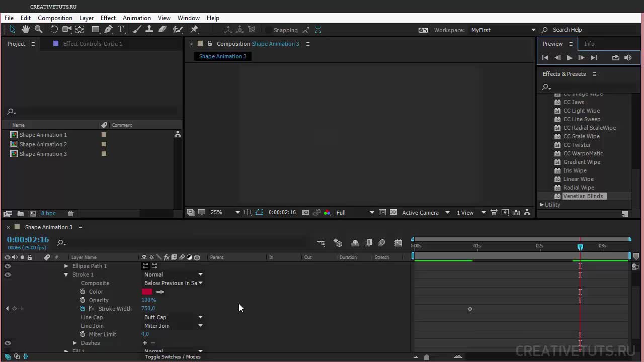Image resolution: width=644 pixels, height=362 pixels.
Task: Select the Roto Brush tool
Action: coord(178,30)
